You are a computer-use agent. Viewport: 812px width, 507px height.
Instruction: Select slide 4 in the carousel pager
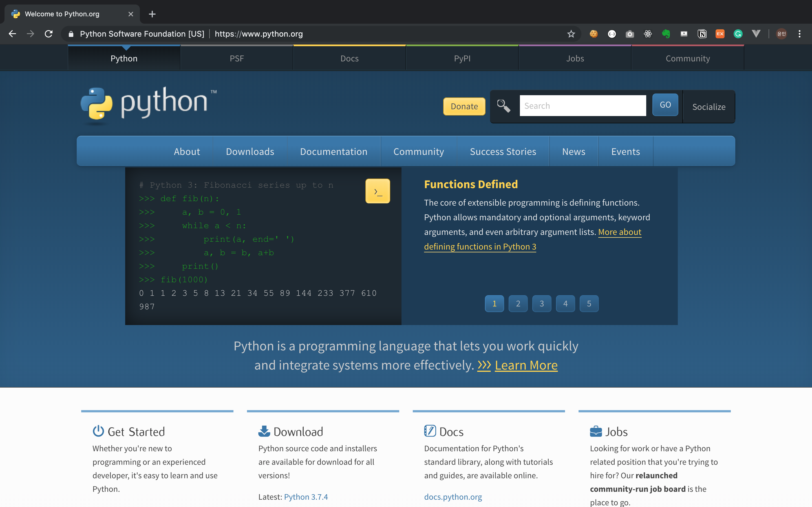565,304
